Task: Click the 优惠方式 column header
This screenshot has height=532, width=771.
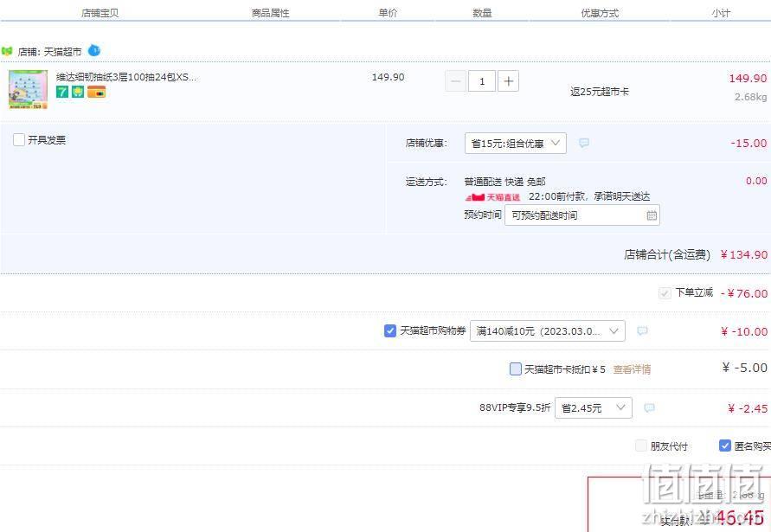Action: click(x=600, y=13)
